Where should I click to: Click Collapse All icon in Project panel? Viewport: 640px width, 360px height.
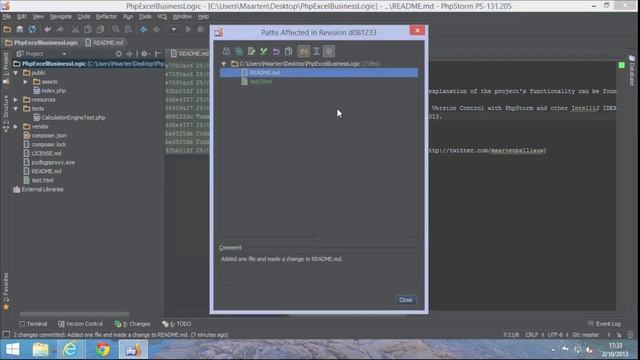(130, 54)
